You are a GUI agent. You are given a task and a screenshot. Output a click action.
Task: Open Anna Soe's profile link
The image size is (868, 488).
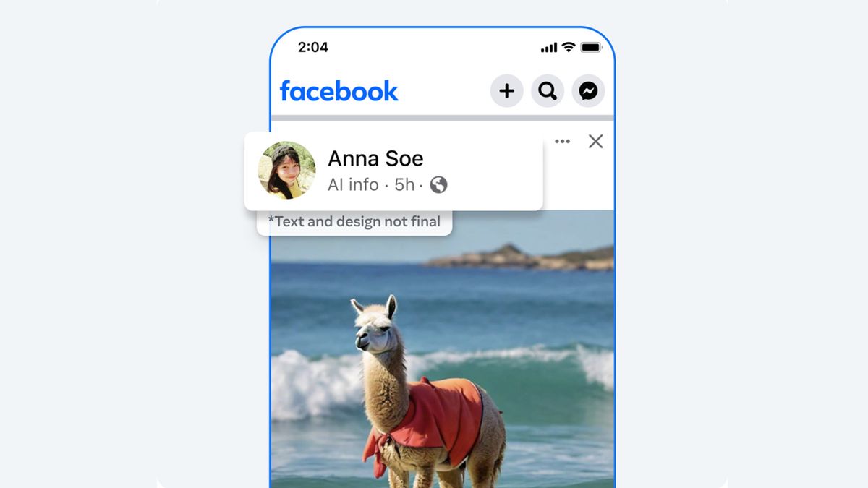375,158
